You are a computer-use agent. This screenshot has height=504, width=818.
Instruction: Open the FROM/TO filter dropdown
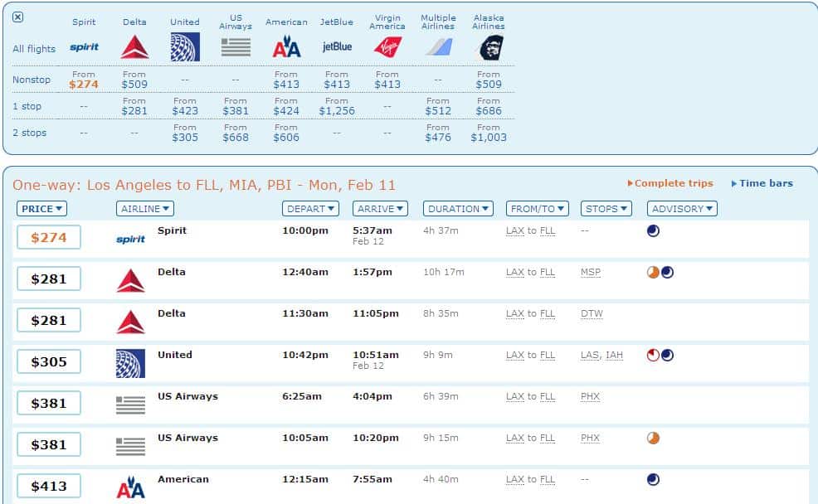click(x=538, y=208)
